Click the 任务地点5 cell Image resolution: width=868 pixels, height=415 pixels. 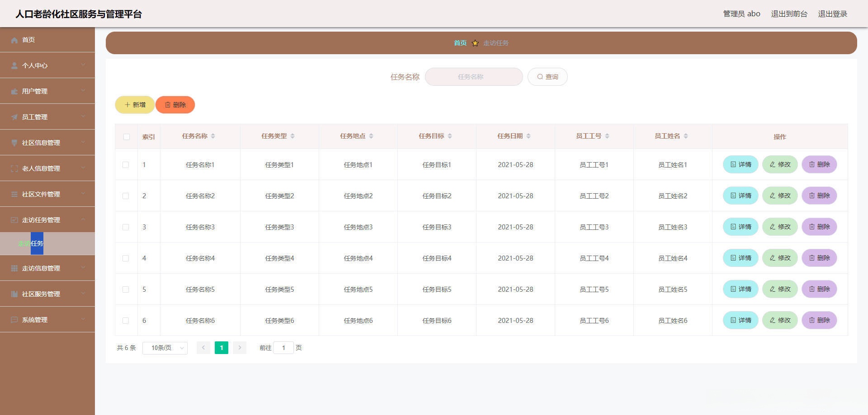(358, 289)
